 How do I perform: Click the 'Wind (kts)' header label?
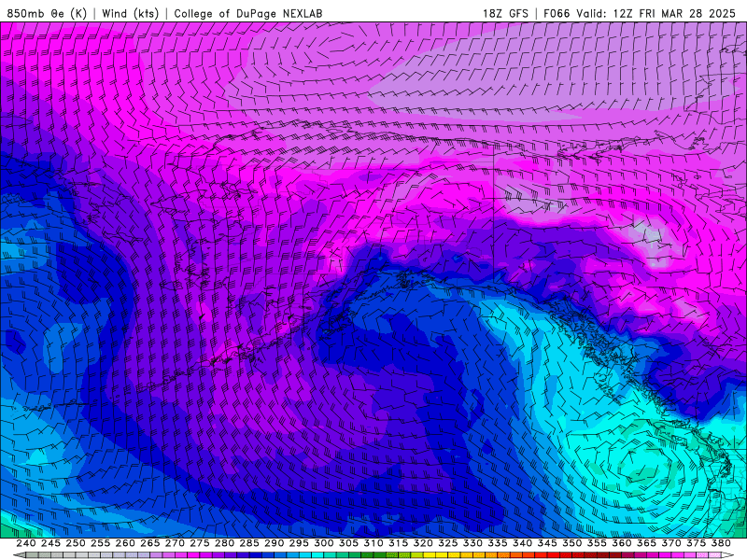pyautogui.click(x=131, y=13)
